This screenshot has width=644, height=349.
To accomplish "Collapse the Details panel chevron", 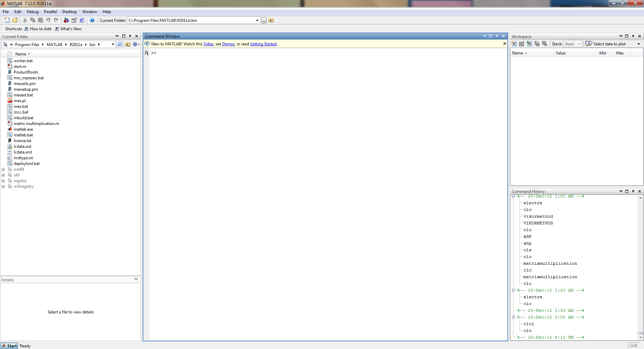I will tap(136, 279).
